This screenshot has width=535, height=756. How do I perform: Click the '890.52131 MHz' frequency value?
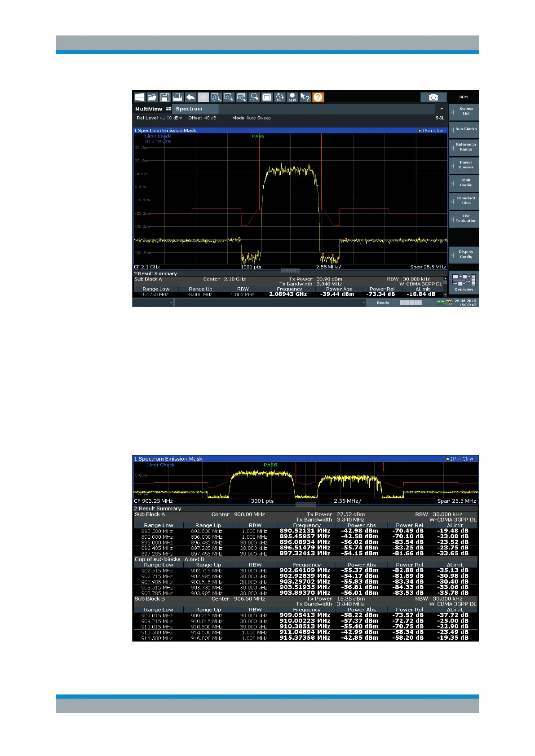[305, 531]
